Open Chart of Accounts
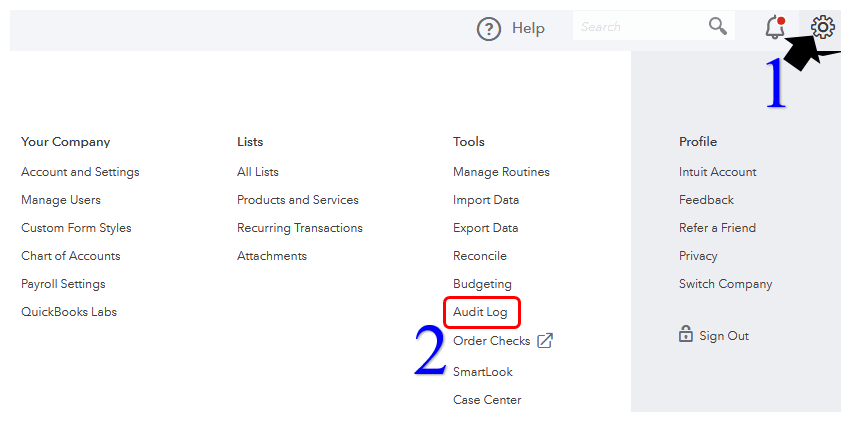This screenshot has width=852, height=422. [70, 256]
